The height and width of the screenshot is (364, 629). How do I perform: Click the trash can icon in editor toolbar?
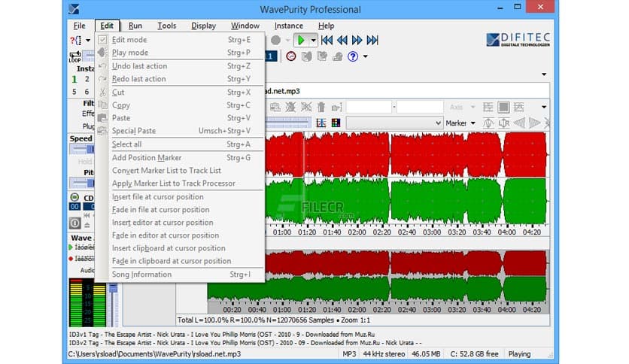coord(321,107)
